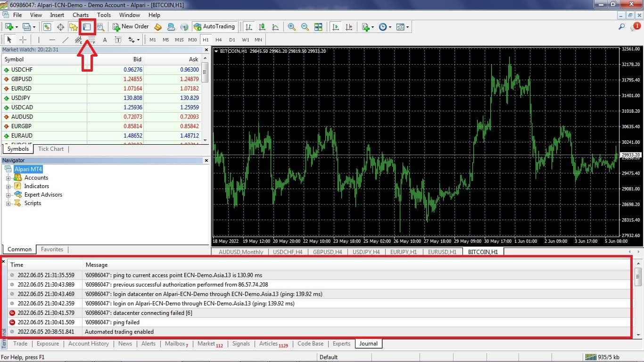The width and height of the screenshot is (644, 362).
Task: Expand the Expert Advisors tree node
Action: [8, 195]
